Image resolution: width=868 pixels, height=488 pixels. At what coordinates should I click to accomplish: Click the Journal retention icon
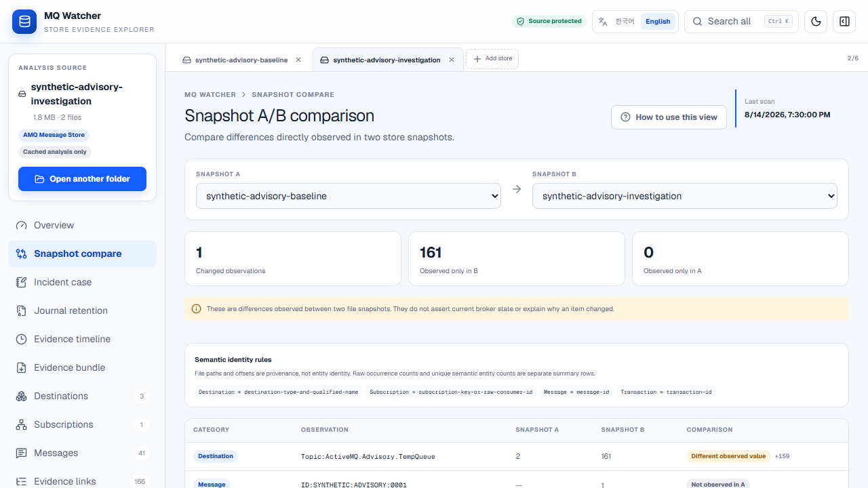22,310
